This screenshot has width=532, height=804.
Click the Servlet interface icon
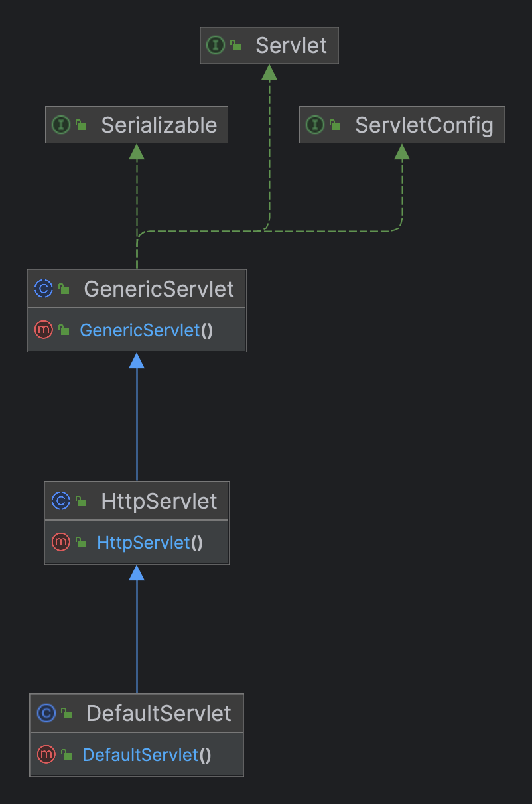tap(215, 45)
